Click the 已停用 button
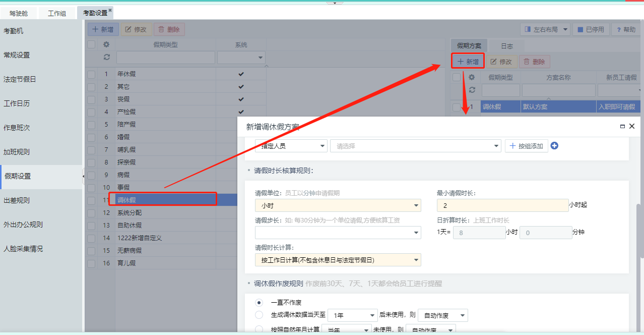This screenshot has width=644, height=335. coord(591,29)
